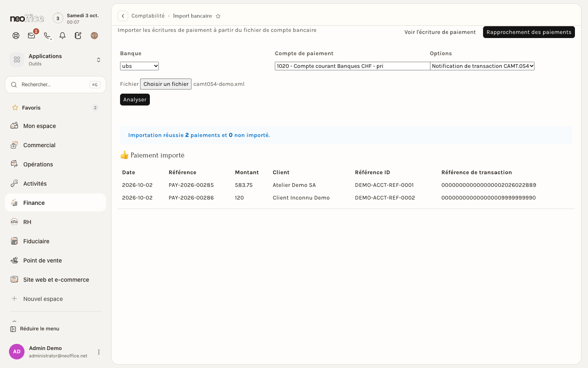Click the neoffice logo

pos(27,18)
